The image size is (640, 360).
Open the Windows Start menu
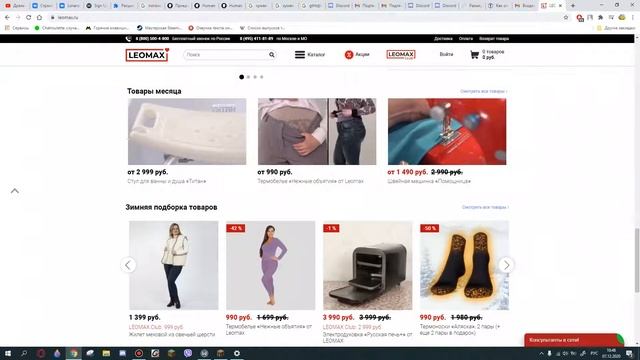7,353
